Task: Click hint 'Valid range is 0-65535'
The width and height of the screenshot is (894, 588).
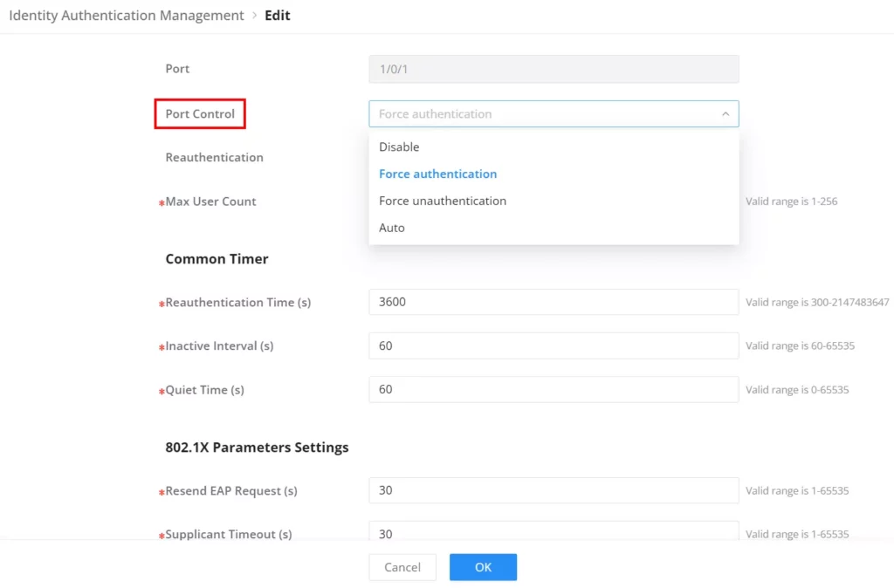Action: click(797, 390)
